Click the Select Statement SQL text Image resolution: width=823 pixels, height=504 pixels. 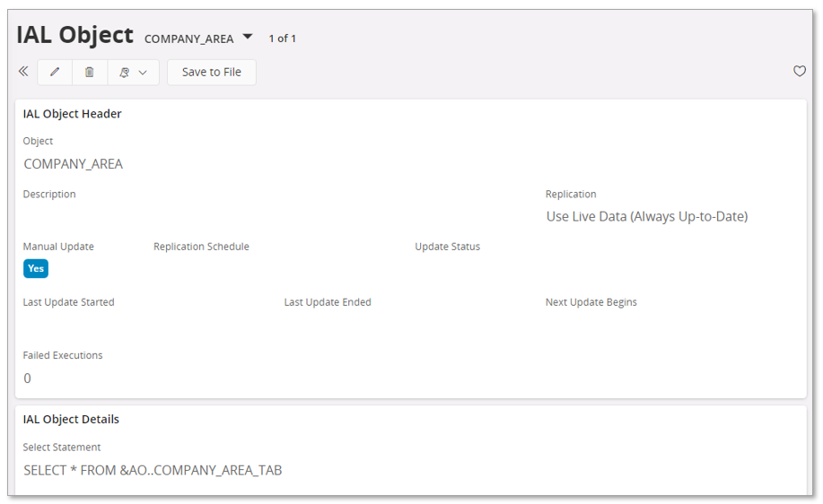coord(153,470)
